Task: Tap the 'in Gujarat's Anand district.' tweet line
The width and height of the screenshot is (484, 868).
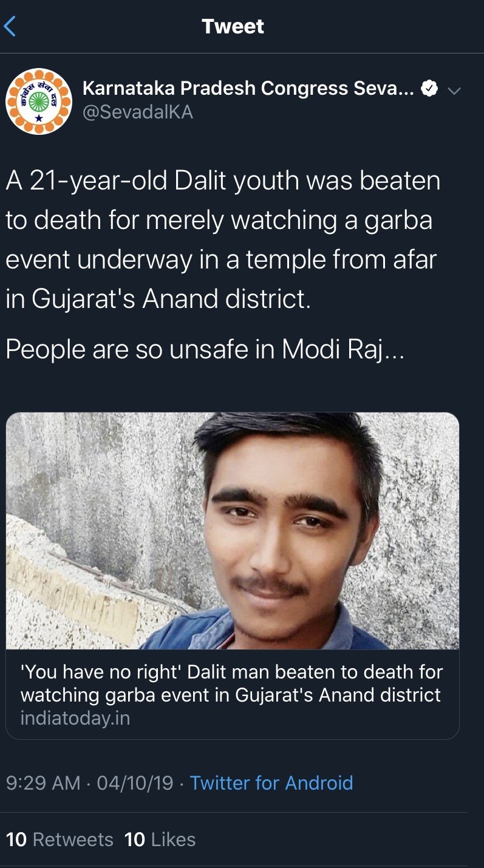Action: coord(158,299)
